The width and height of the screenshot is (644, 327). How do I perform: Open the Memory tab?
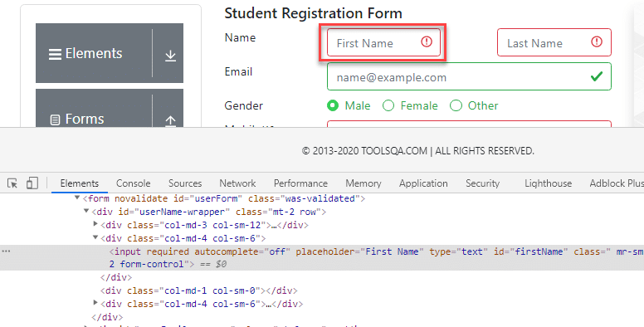(x=363, y=183)
